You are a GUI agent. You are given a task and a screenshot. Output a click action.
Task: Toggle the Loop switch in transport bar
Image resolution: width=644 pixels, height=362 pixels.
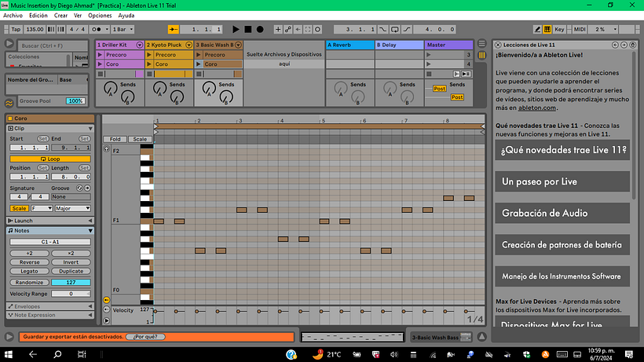(395, 30)
